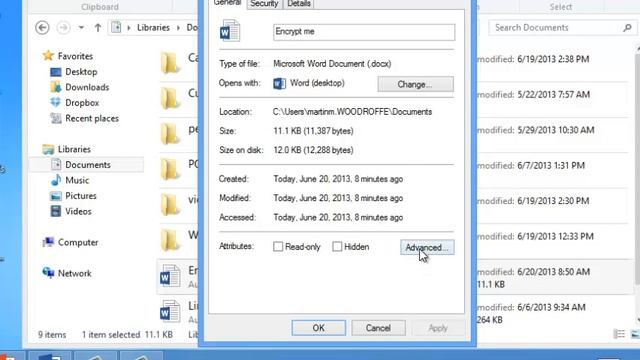
Task: Enable the Hidden attribute checkbox
Action: pyautogui.click(x=337, y=247)
